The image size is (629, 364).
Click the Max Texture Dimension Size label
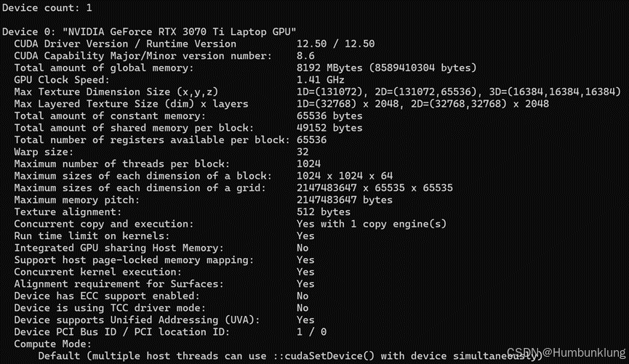pos(114,92)
